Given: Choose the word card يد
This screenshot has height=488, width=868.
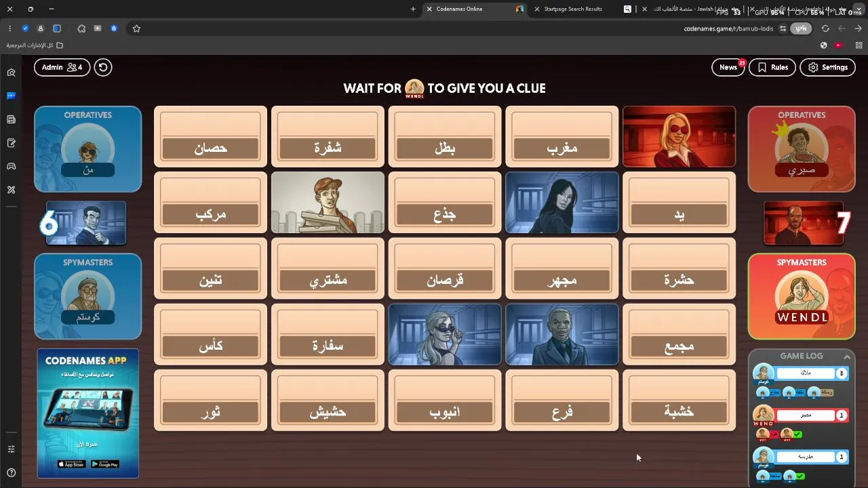Looking at the screenshot, I should click(x=679, y=202).
